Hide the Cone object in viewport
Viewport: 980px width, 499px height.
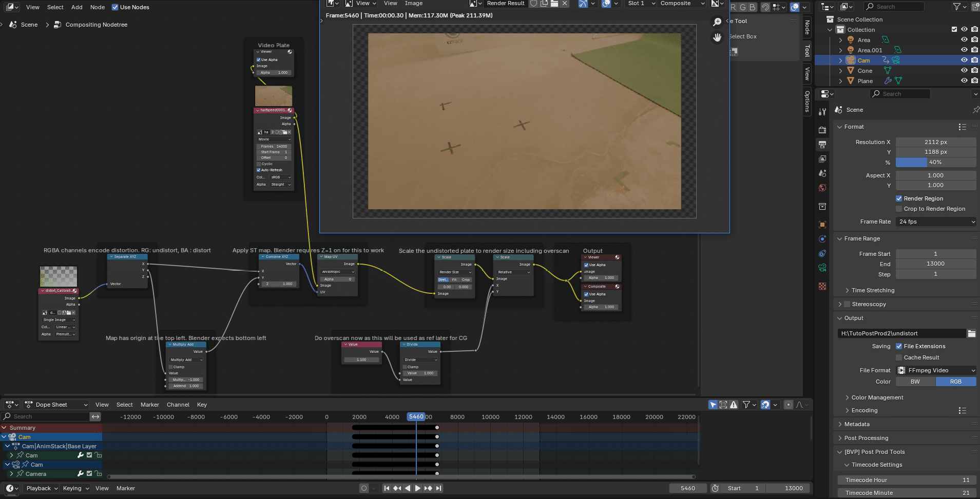pos(964,71)
